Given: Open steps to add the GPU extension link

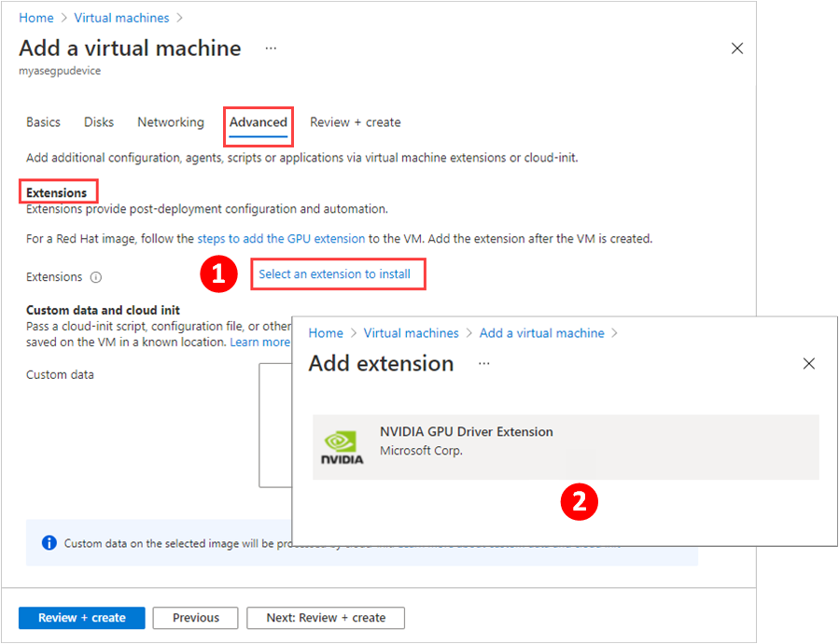Looking at the screenshot, I should coord(280,238).
